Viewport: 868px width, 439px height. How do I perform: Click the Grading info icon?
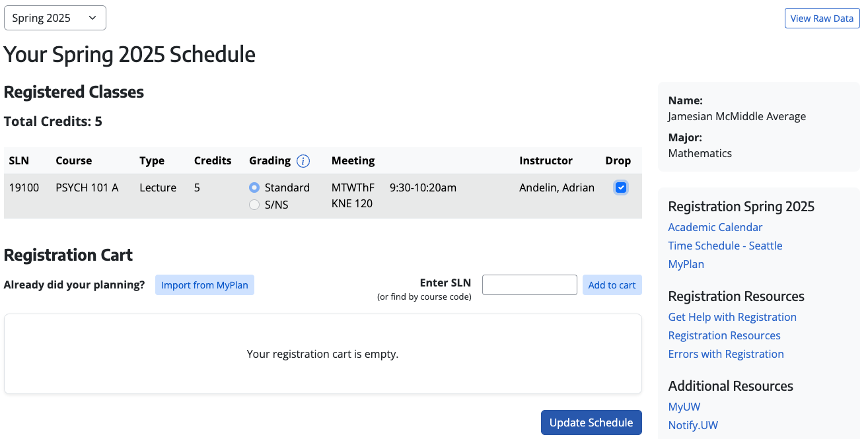(x=303, y=161)
